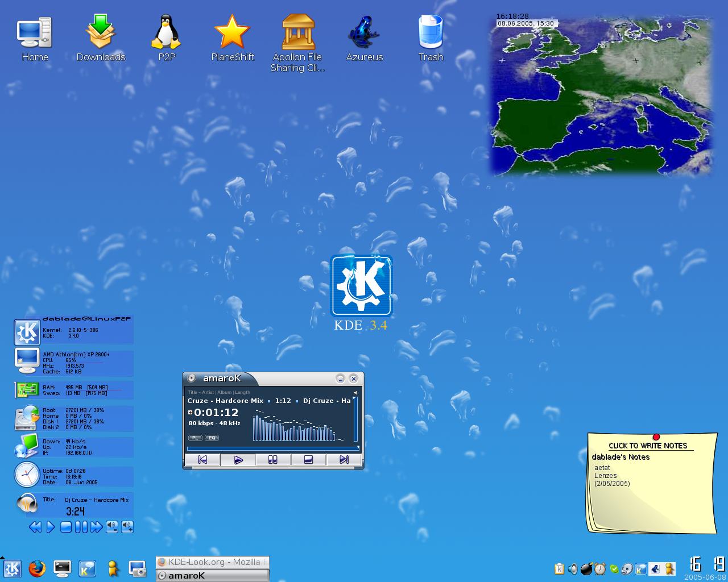This screenshot has height=582, width=728.
Task: Stop playback in amaroK window
Action: pyautogui.click(x=308, y=460)
